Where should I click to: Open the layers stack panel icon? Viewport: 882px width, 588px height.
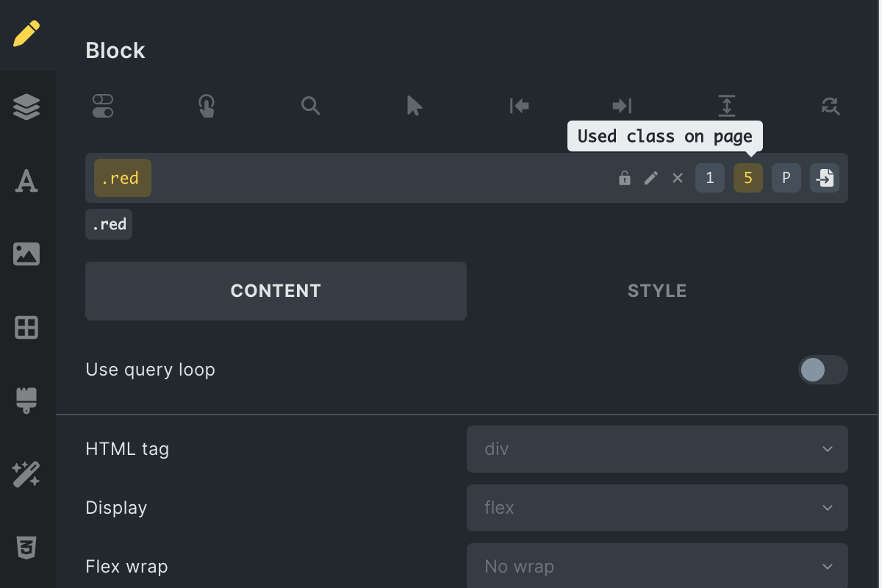click(26, 107)
